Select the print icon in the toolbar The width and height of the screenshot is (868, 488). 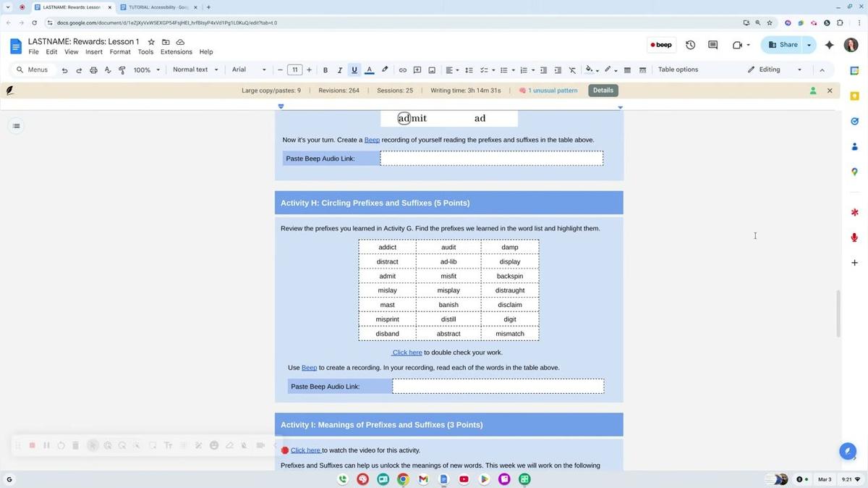click(x=93, y=70)
